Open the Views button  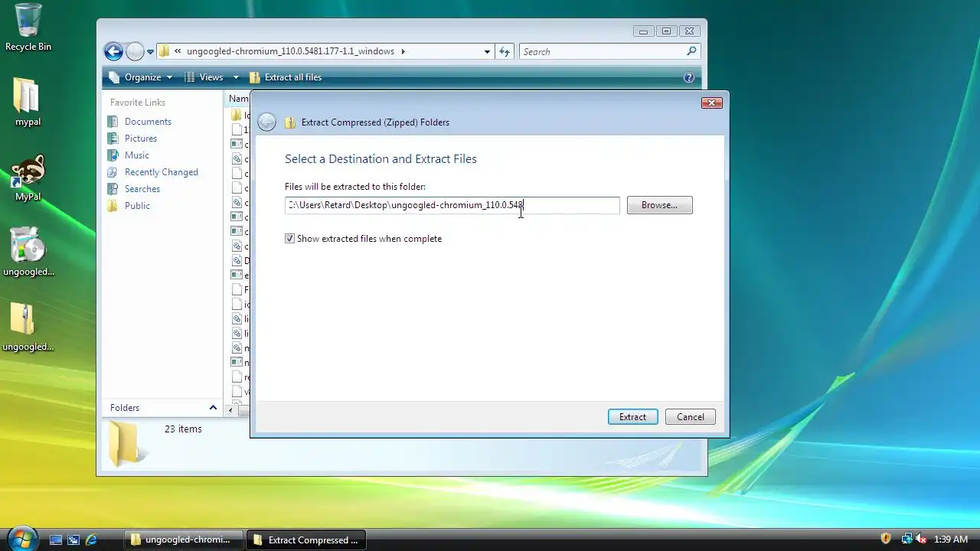tap(204, 77)
